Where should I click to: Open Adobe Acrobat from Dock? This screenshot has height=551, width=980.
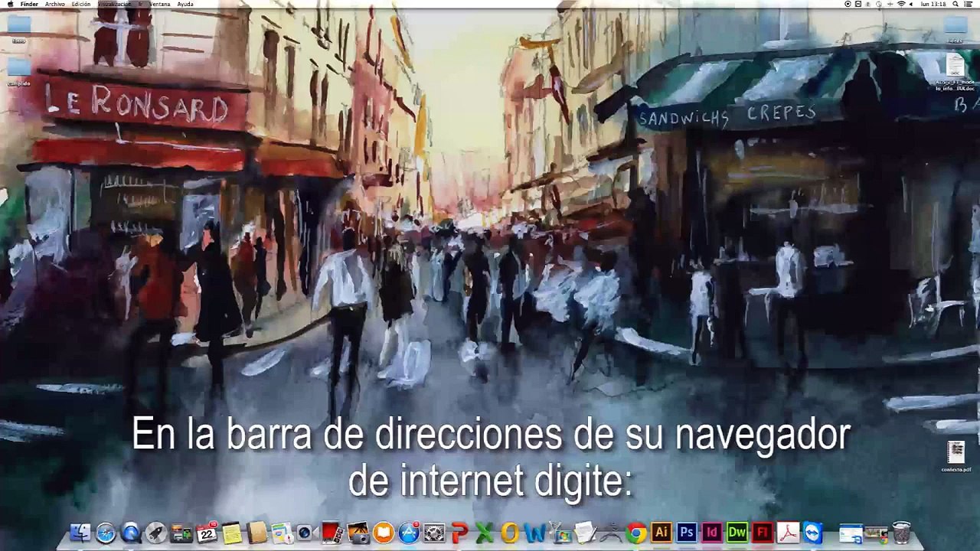(x=788, y=533)
